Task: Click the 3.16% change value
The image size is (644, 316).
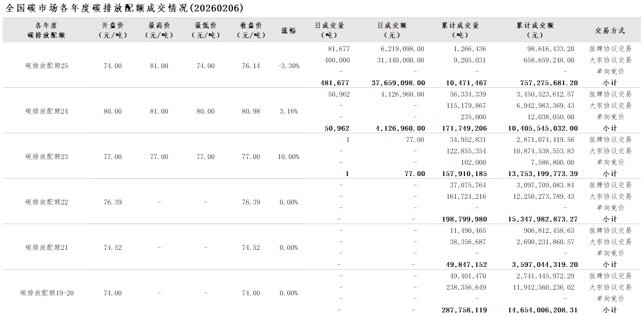Action: pos(288,112)
